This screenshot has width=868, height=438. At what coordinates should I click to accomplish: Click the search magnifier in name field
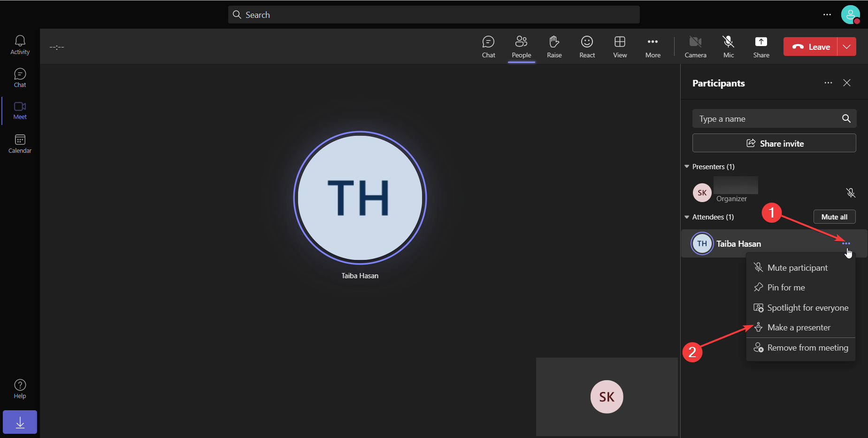[x=846, y=118]
